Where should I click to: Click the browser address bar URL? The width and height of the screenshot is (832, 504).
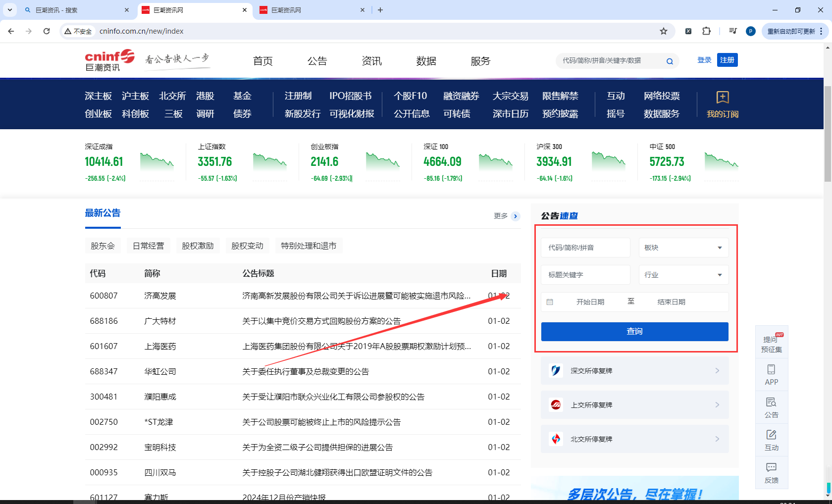[x=142, y=31]
